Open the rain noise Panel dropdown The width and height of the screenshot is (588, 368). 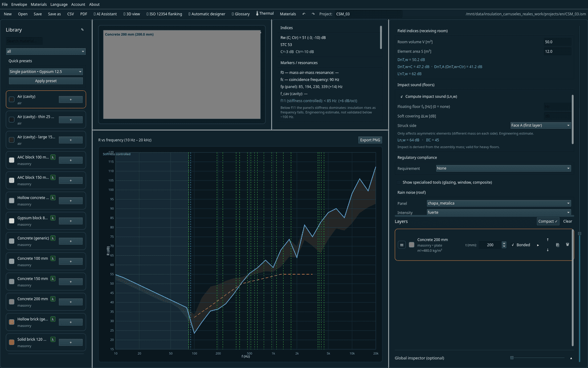pos(499,203)
